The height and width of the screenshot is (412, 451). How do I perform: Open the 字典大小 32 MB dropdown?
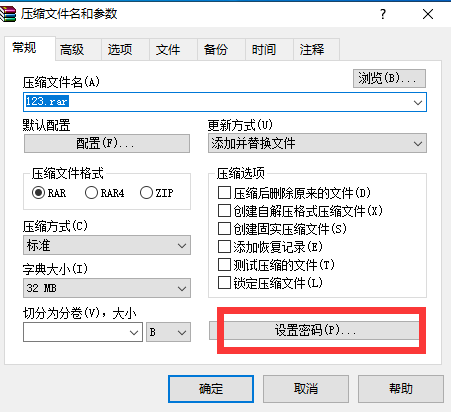pyautogui.click(x=107, y=288)
